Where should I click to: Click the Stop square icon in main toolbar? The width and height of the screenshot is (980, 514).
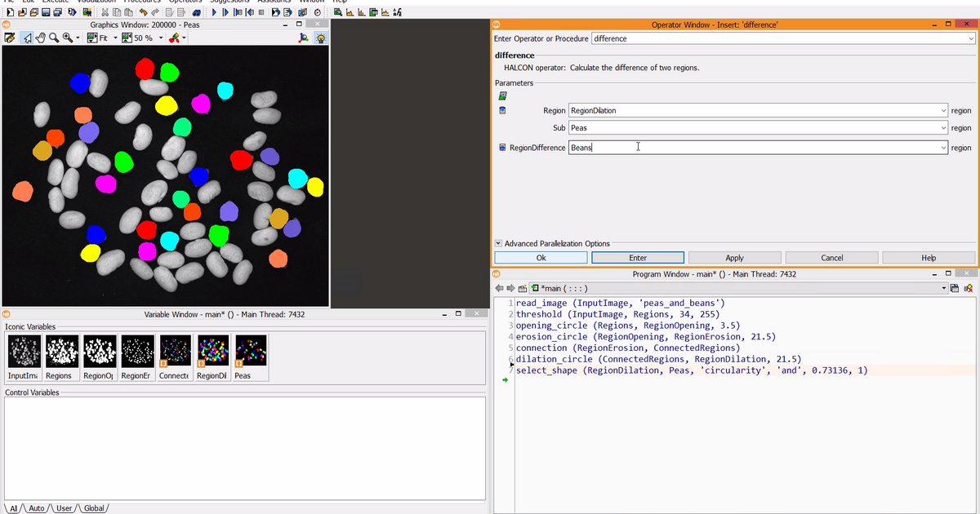point(261,12)
